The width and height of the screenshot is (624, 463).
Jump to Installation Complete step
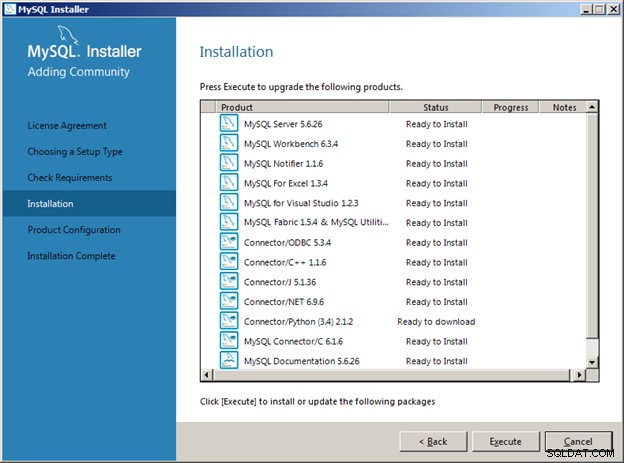[71, 256]
